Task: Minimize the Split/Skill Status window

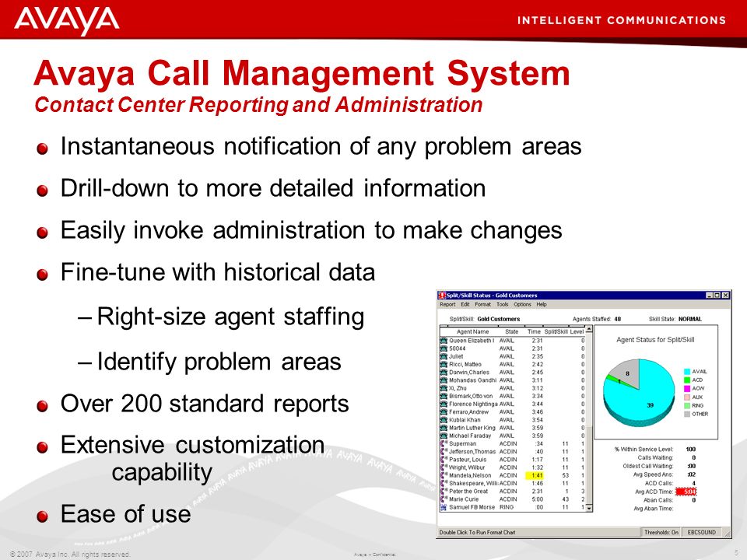Action: [x=710, y=296]
